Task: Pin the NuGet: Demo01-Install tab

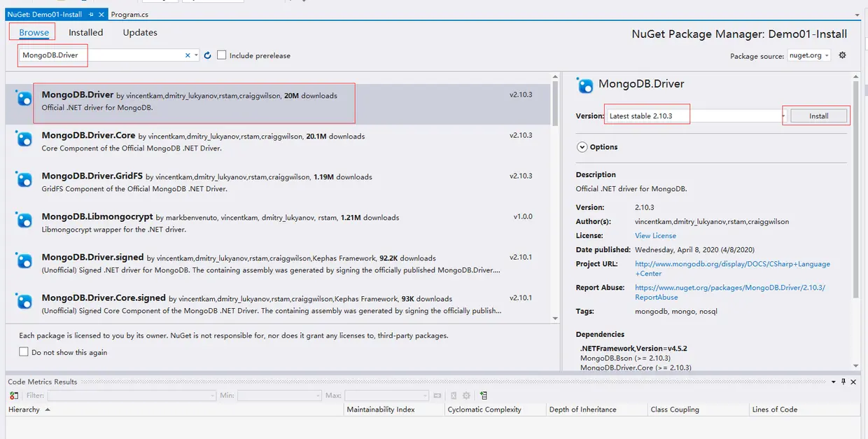Action: [91, 14]
